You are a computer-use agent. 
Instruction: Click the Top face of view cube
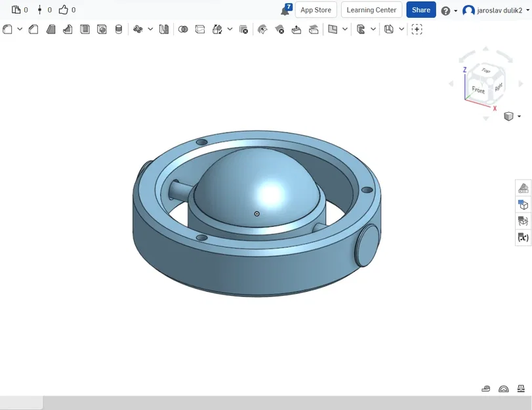(485, 71)
